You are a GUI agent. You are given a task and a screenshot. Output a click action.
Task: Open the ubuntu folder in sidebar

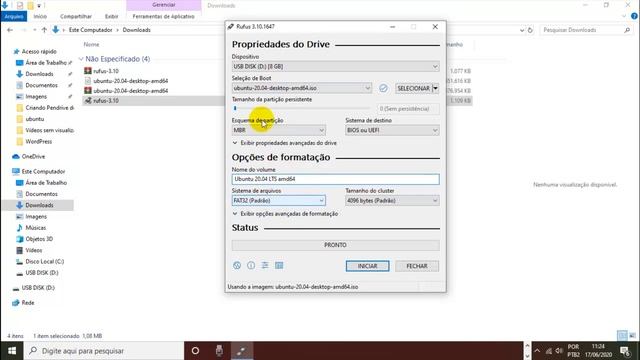(35, 119)
